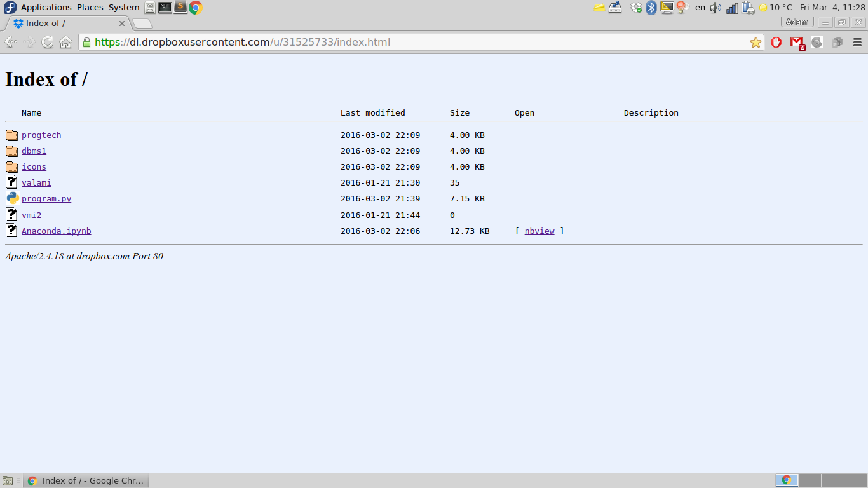Click the green padlock site info icon
Screen dimensions: 868x488
click(x=86, y=43)
